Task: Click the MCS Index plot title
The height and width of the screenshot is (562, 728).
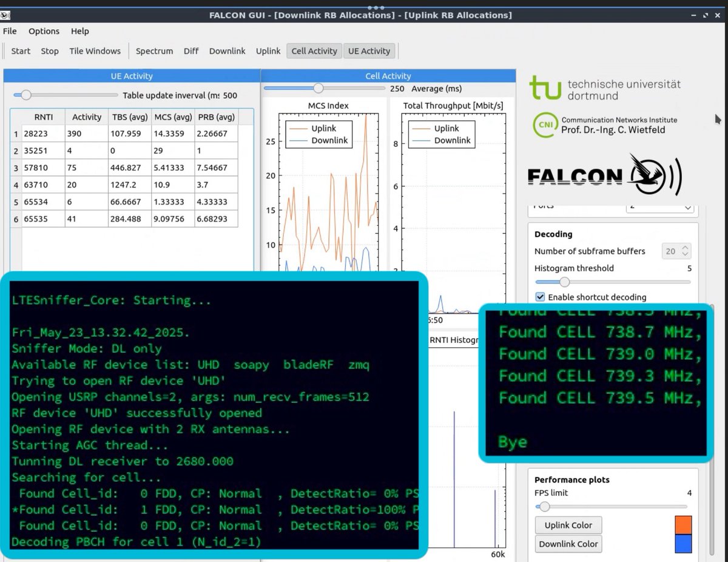Action: [x=328, y=106]
